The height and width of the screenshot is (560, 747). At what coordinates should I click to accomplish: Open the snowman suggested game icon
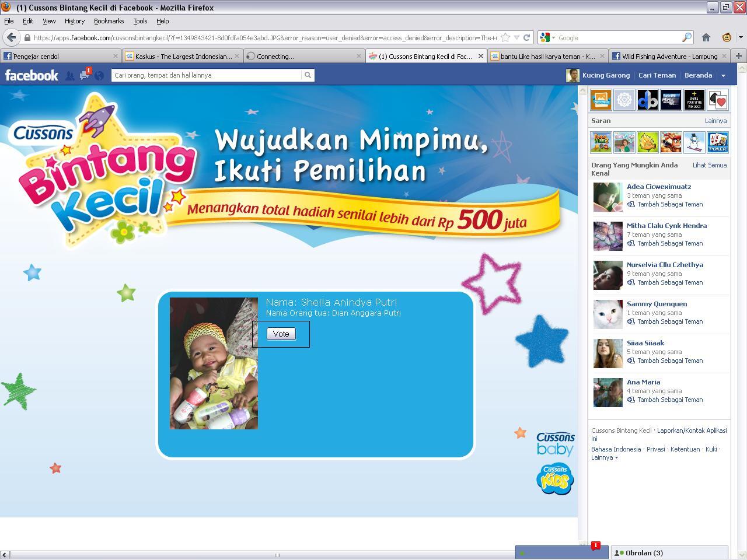pyautogui.click(x=694, y=142)
